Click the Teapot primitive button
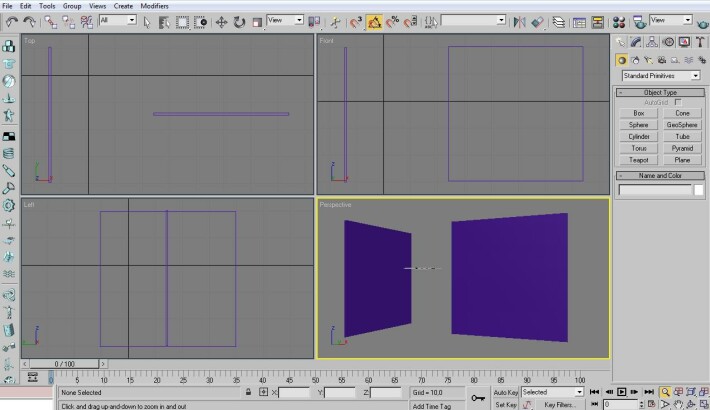 pos(638,160)
